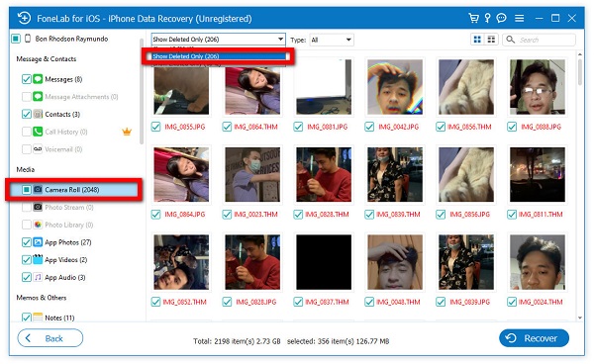This screenshot has height=364, width=594.
Task: Uncheck the IMG_0042.JPG checkbox
Action: coord(369,127)
